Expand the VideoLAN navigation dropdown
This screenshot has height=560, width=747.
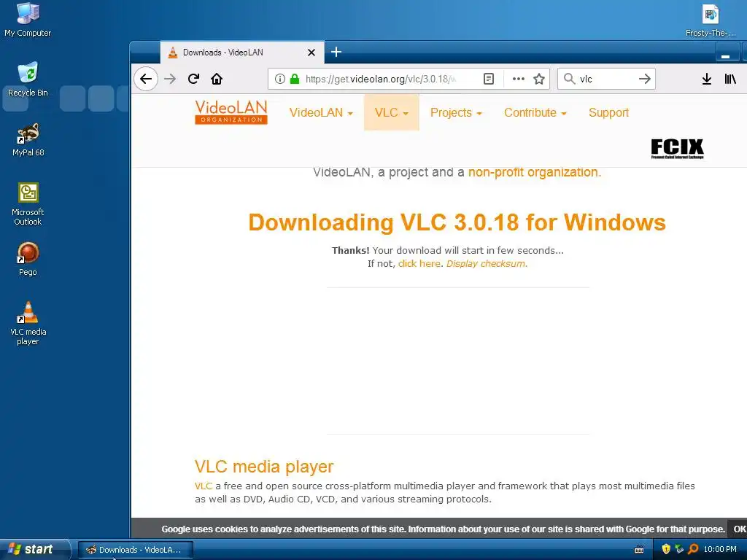click(x=321, y=113)
